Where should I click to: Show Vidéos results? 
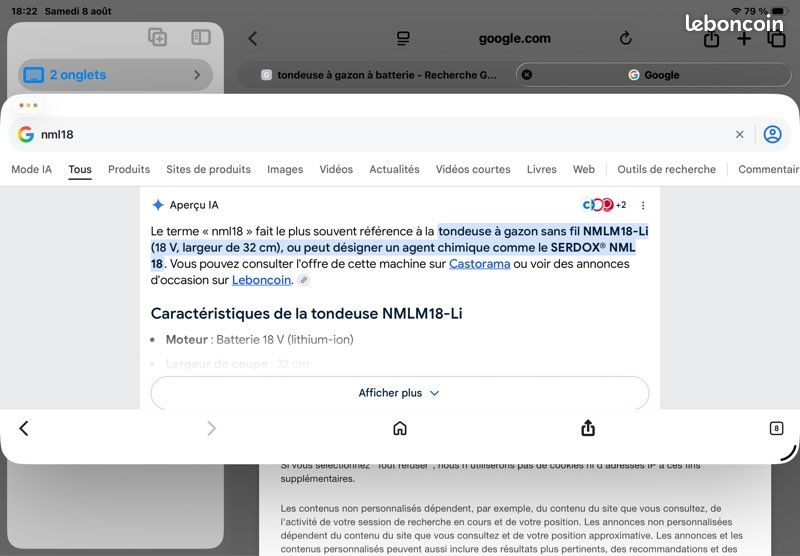tap(336, 169)
